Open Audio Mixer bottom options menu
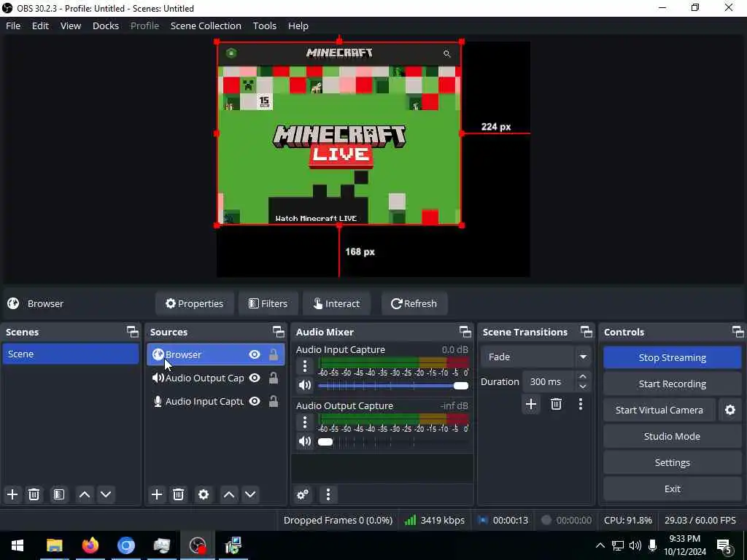 328,494
